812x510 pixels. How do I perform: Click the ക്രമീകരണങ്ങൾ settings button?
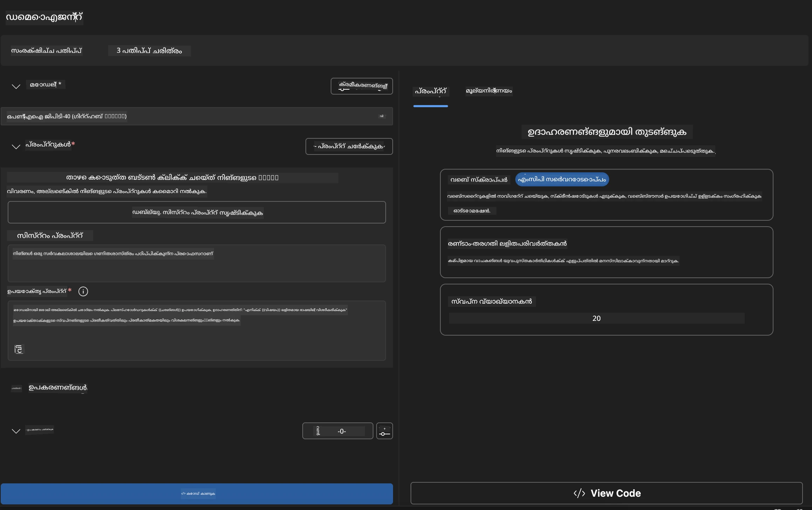point(362,86)
